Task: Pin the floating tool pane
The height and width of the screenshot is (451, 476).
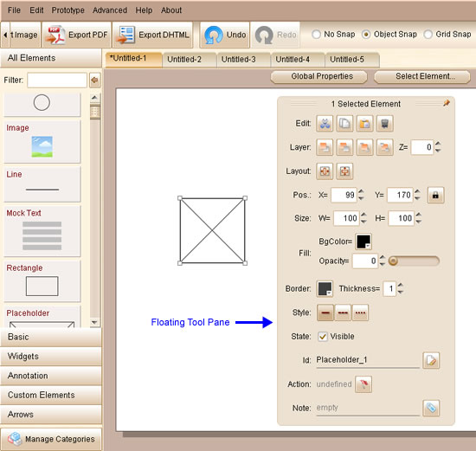Action: [447, 103]
